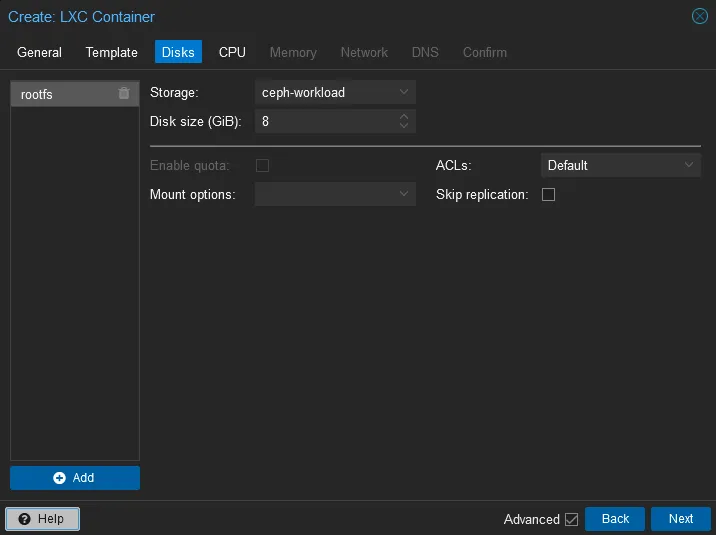Switch to the Template tab
Viewport: 716px width, 535px height.
click(x=112, y=52)
